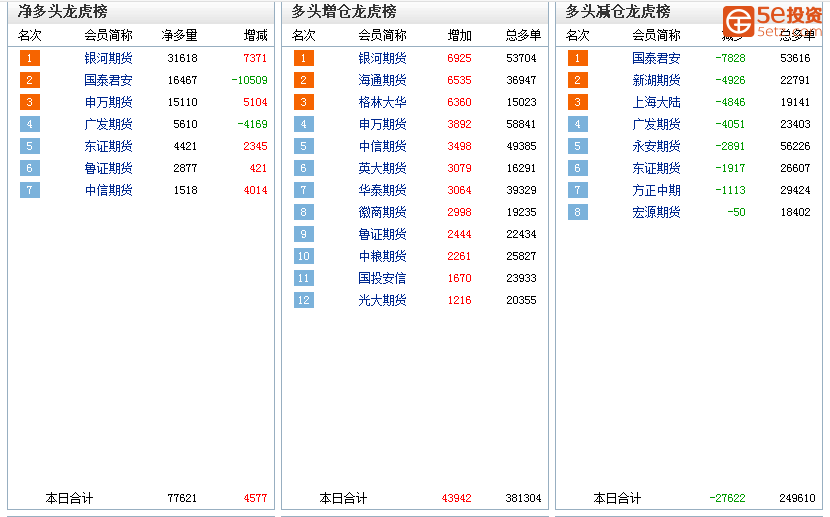Click rank badge 9 in 多头增仓龙虎榜

click(303, 234)
